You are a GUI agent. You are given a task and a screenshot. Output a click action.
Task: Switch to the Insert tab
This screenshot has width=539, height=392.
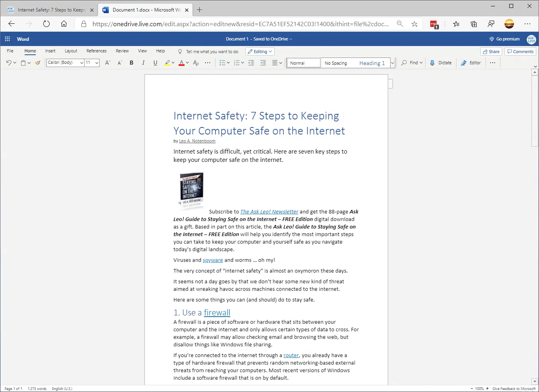(x=50, y=51)
